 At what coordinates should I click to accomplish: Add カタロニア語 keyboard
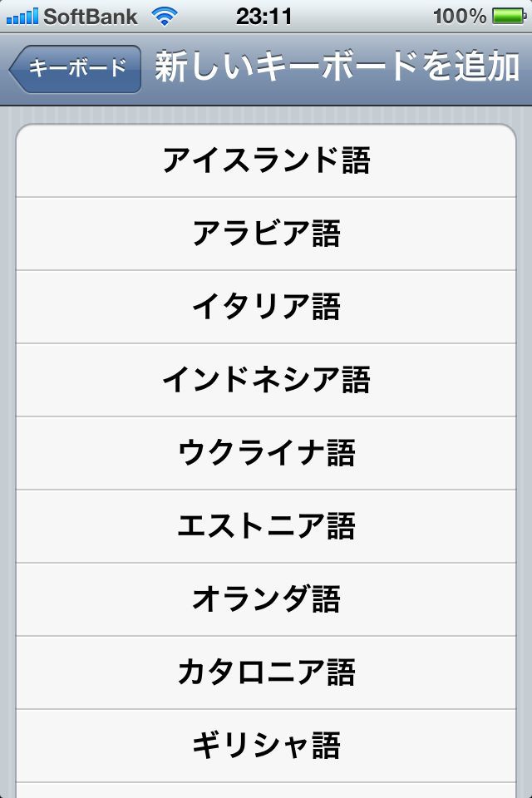tap(266, 672)
